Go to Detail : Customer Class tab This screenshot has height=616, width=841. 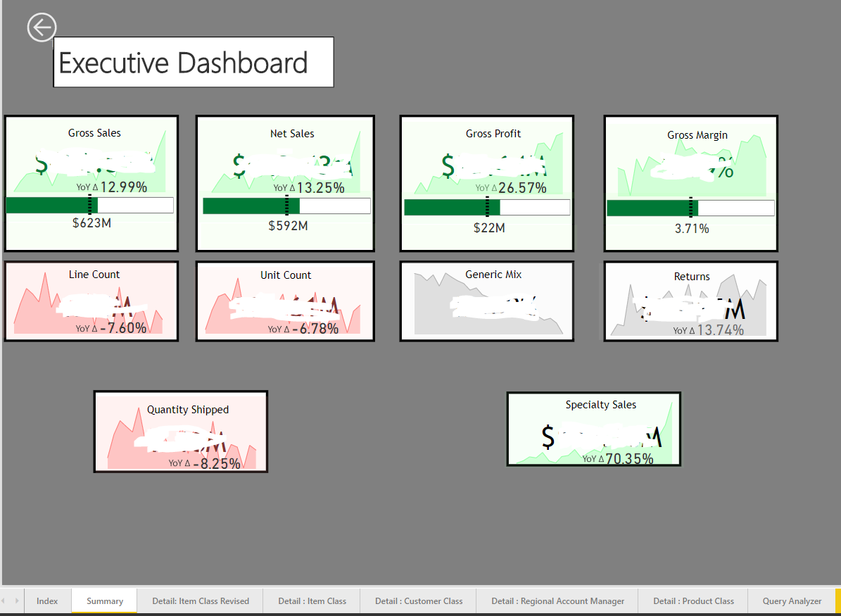(418, 601)
